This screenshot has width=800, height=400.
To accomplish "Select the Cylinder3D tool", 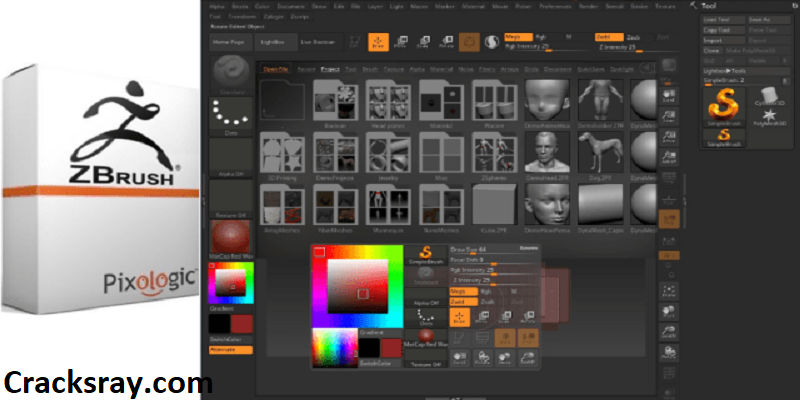I will click(770, 97).
